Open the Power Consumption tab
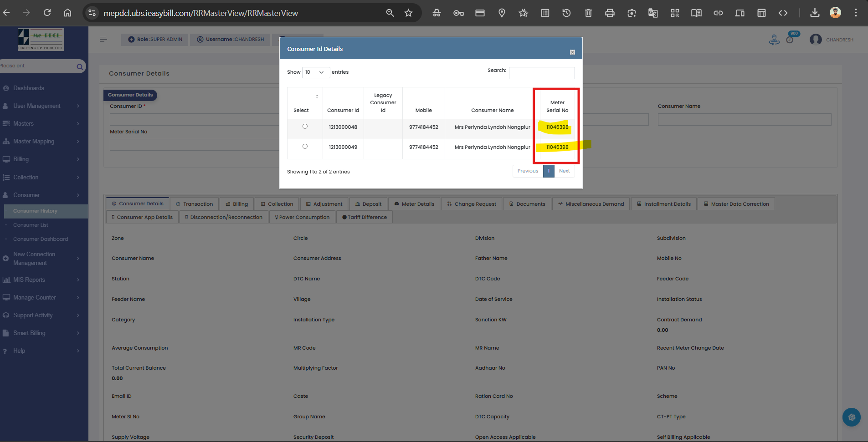The width and height of the screenshot is (868, 442). click(x=302, y=217)
